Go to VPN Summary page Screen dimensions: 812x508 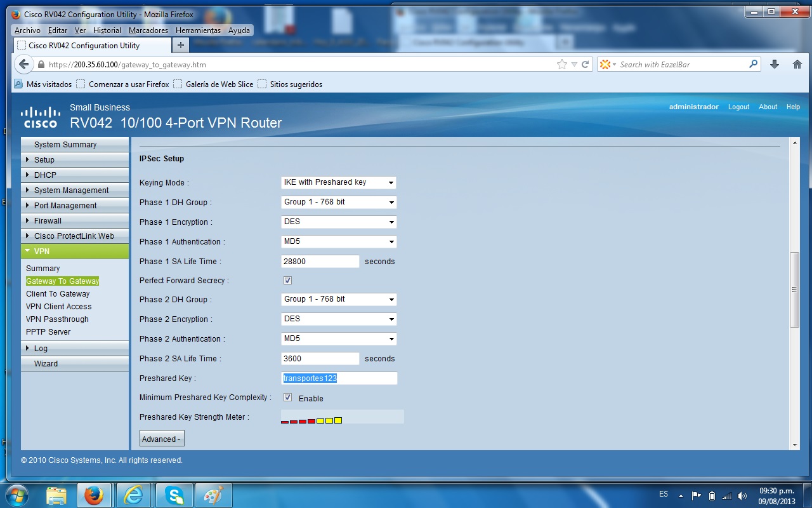43,269
